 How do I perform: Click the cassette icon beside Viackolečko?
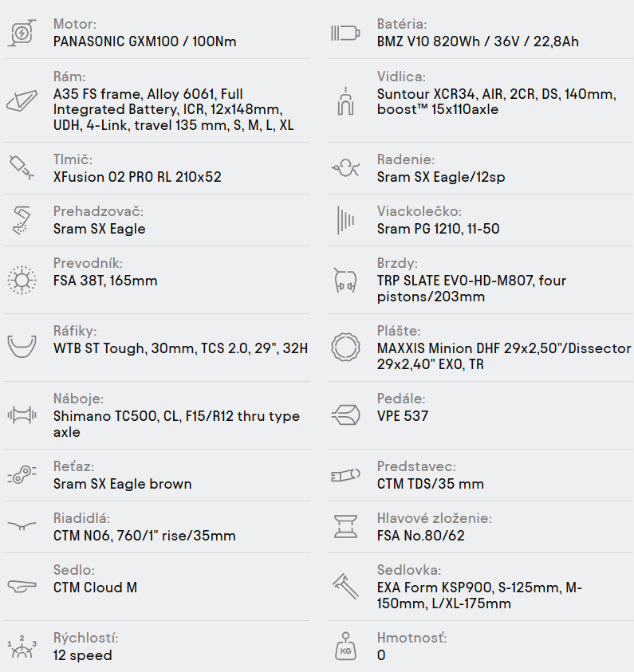[345, 220]
